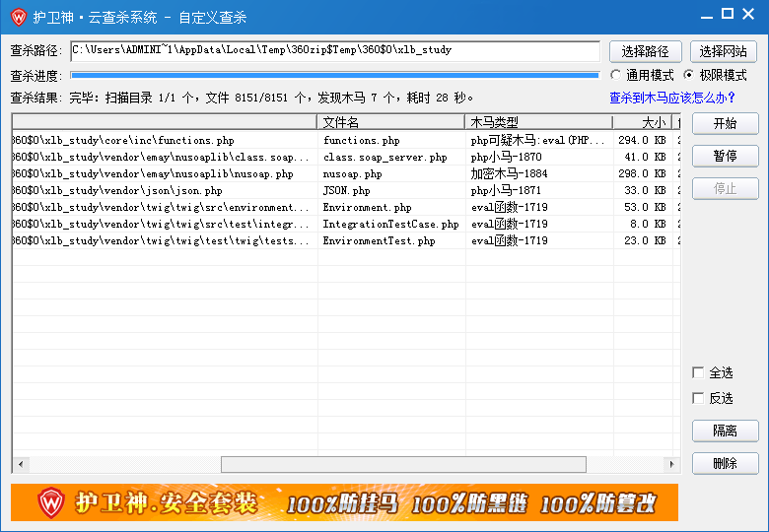Image resolution: width=769 pixels, height=532 pixels.
Task: Select the JSON.php file name cell
Action: point(391,190)
